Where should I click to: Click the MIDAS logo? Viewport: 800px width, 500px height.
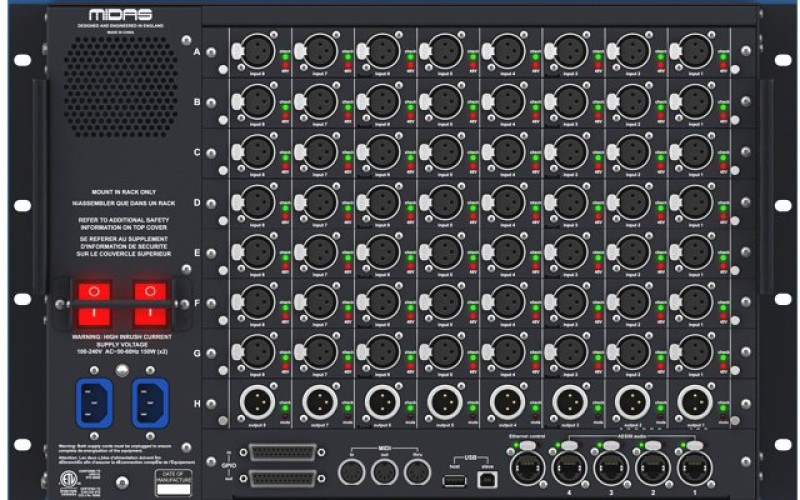(x=121, y=14)
